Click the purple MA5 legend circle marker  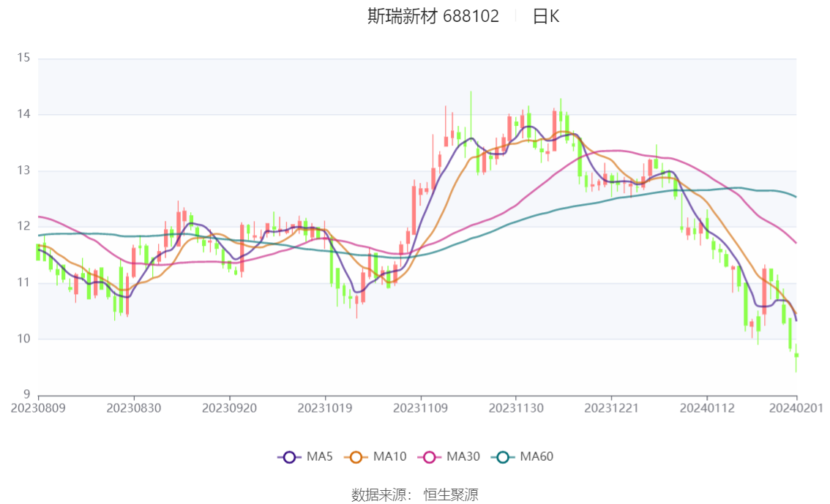pos(289,457)
